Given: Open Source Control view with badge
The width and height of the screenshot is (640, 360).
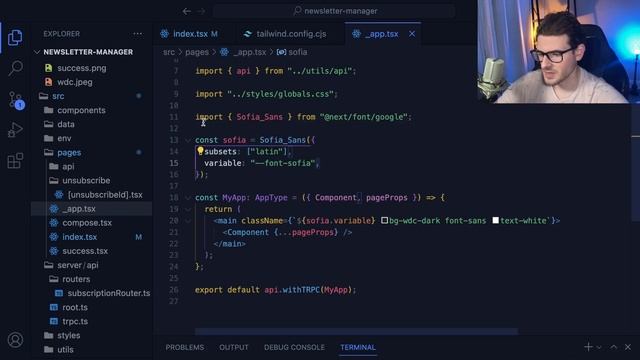Looking at the screenshot, I should click(x=16, y=100).
